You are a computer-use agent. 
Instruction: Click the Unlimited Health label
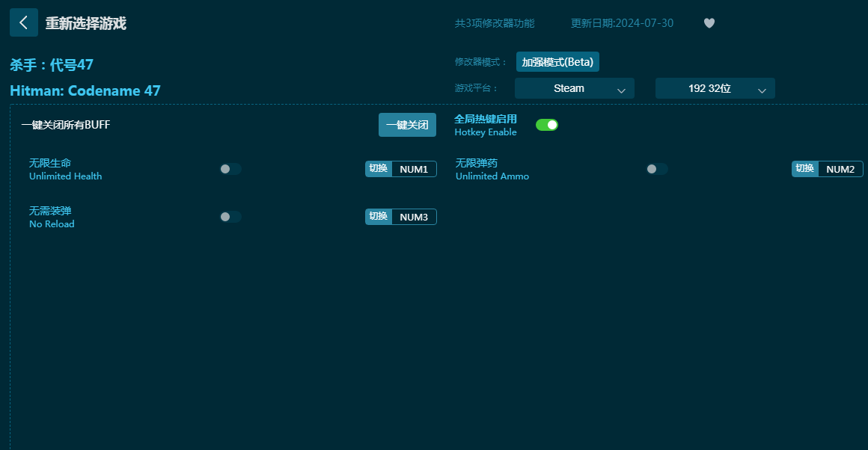65,176
